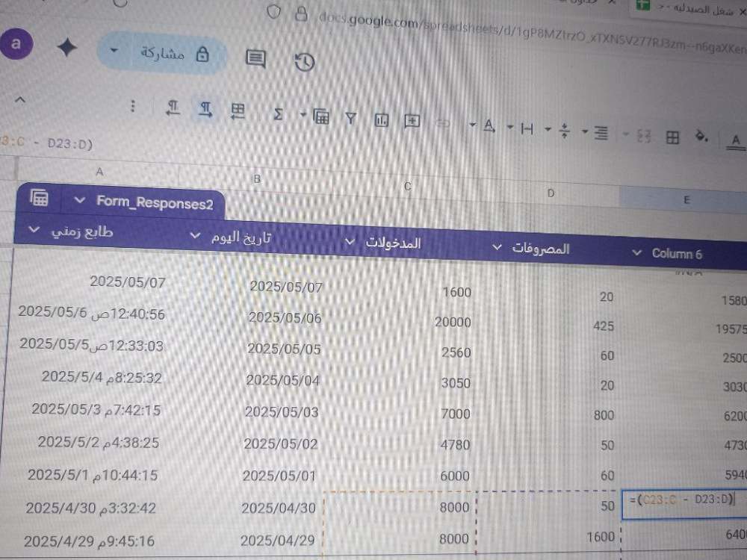The height and width of the screenshot is (560, 747).
Task: Click the table icon beside Form_Responses2
Action: 39,198
